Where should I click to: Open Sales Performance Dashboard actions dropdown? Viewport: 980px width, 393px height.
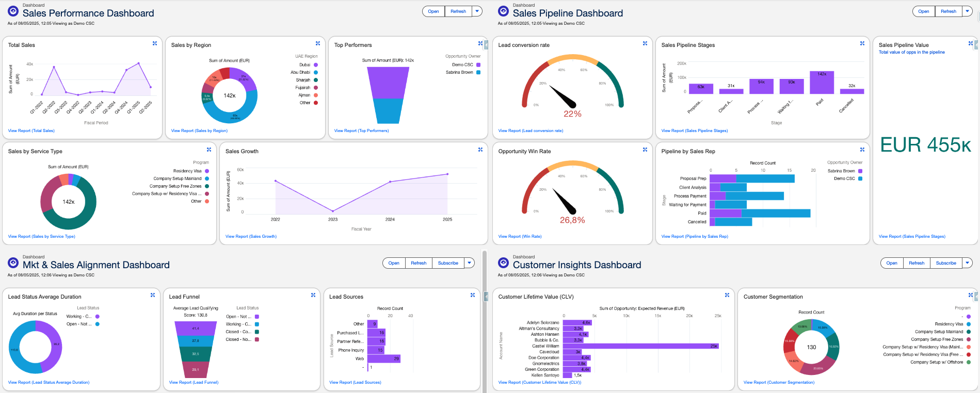pyautogui.click(x=477, y=11)
